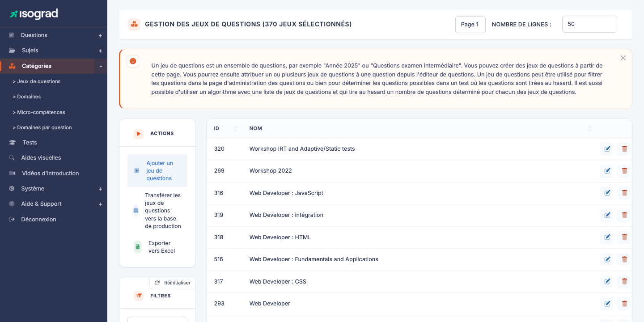Click the Questions pencil icon in sidebar
The image size is (644, 322).
click(12, 35)
